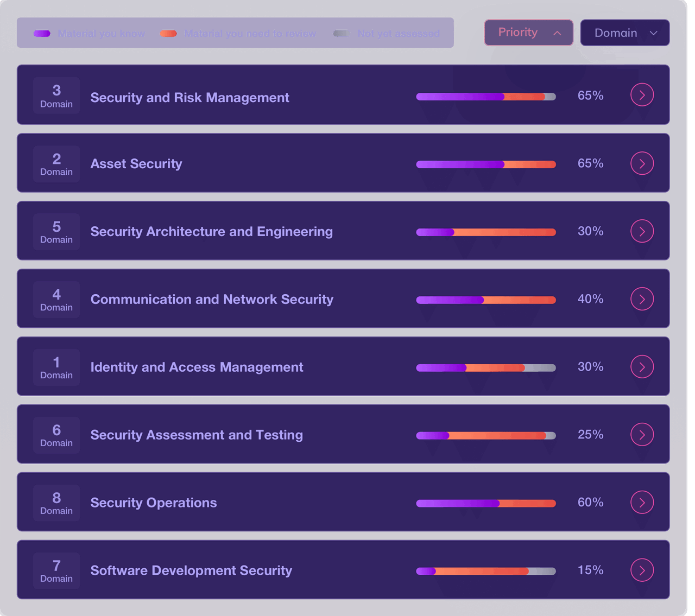This screenshot has height=616, width=695.
Task: Click the 60% score for Security Operations
Action: tap(590, 503)
